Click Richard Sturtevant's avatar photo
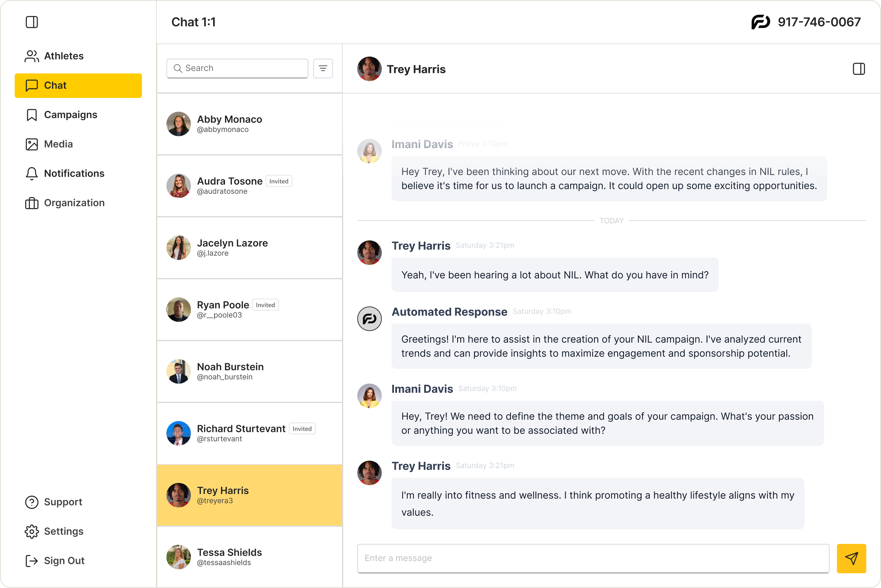This screenshot has height=588, width=881. 179,433
